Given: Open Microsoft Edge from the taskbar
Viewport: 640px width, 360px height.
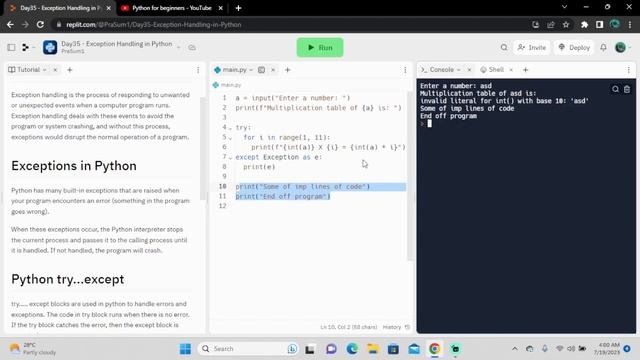Looking at the screenshot, I should coord(352,349).
